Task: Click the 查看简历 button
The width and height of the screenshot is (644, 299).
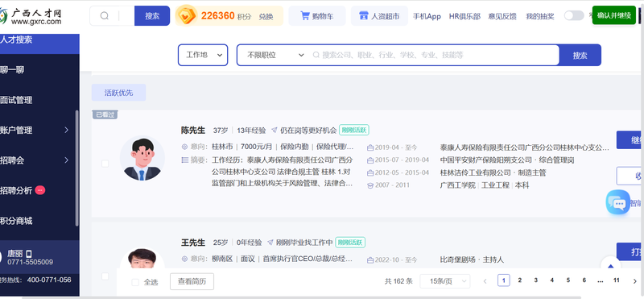Action: pyautogui.click(x=192, y=281)
